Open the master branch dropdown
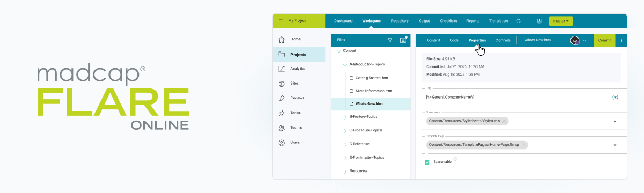This screenshot has width=644, height=193. 561,21
